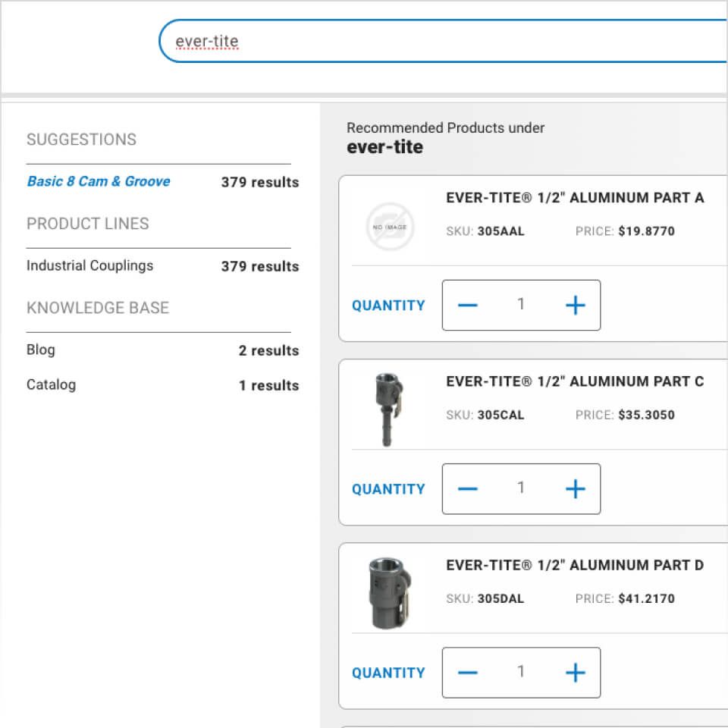The width and height of the screenshot is (728, 728).
Task: Click the SUGGESTIONS section header
Action: click(81, 140)
